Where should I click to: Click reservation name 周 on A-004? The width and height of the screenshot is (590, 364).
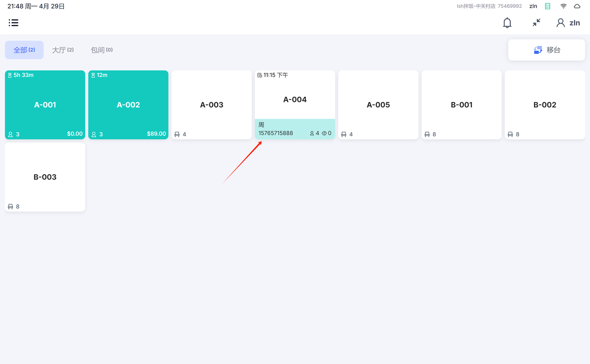[261, 125]
